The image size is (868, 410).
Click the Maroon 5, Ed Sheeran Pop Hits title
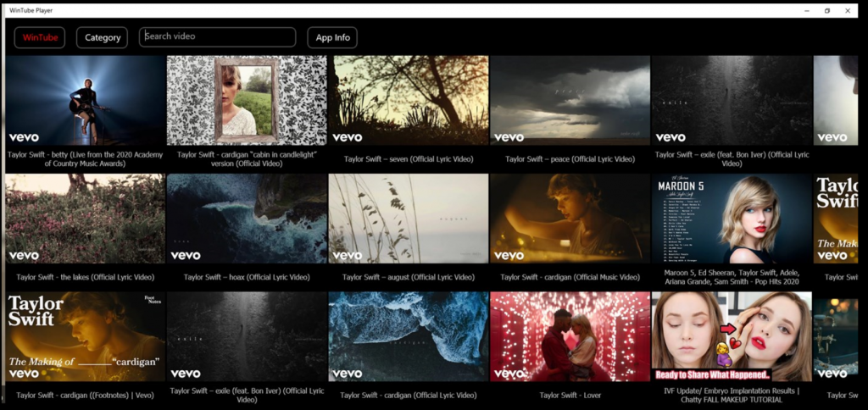[732, 277]
